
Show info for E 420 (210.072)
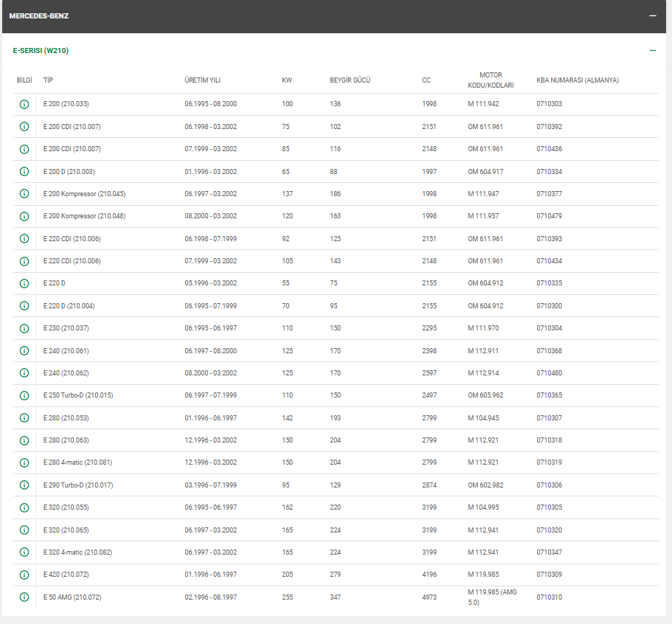pyautogui.click(x=24, y=575)
